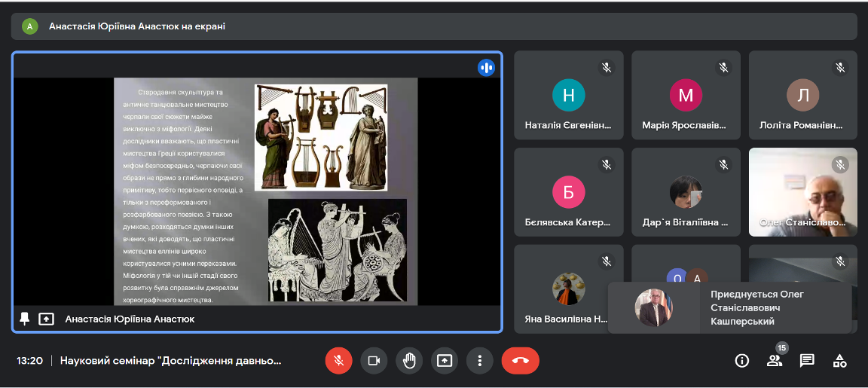This screenshot has height=388, width=868.
Task: Raise hand in the meeting
Action: tap(409, 360)
